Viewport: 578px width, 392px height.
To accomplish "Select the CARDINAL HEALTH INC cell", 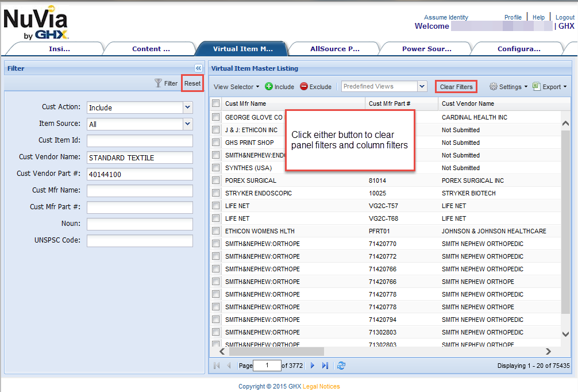I will tap(475, 117).
